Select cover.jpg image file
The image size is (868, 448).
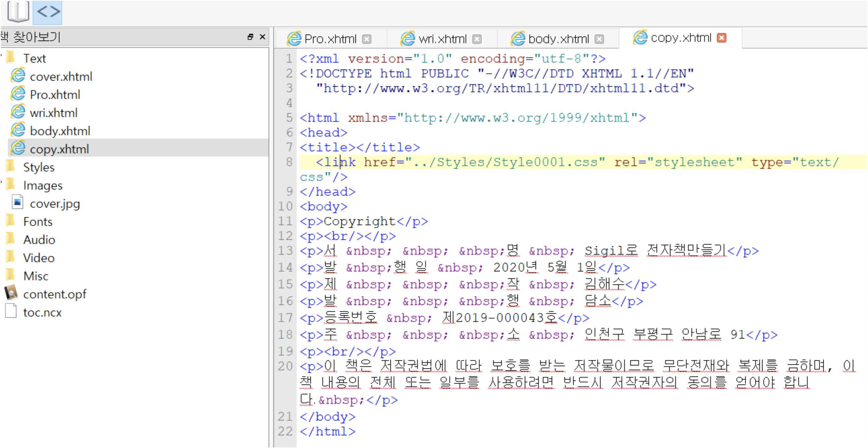click(x=55, y=203)
